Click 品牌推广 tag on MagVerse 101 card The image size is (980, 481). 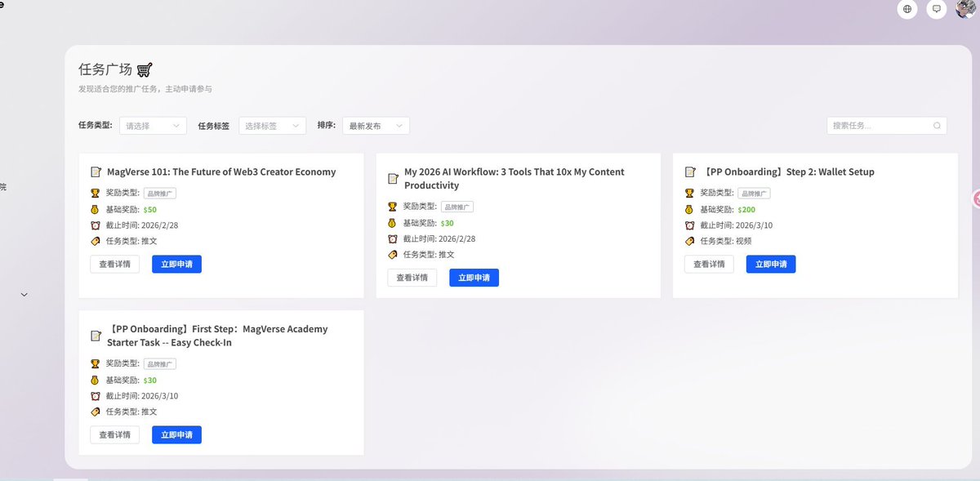(160, 194)
